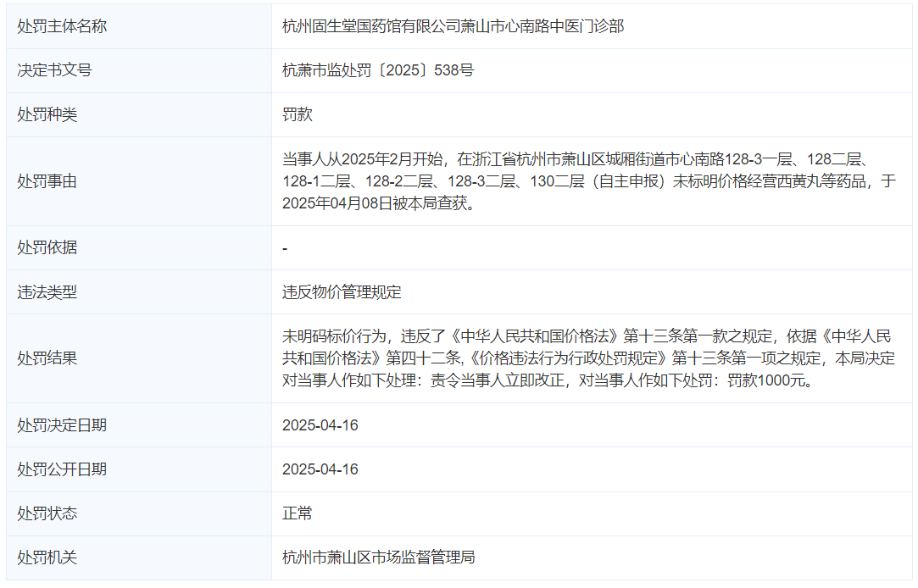Select the 2025-04-16 date beside 处罚决定日期
This screenshot has width=918, height=588.
pyautogui.click(x=320, y=425)
